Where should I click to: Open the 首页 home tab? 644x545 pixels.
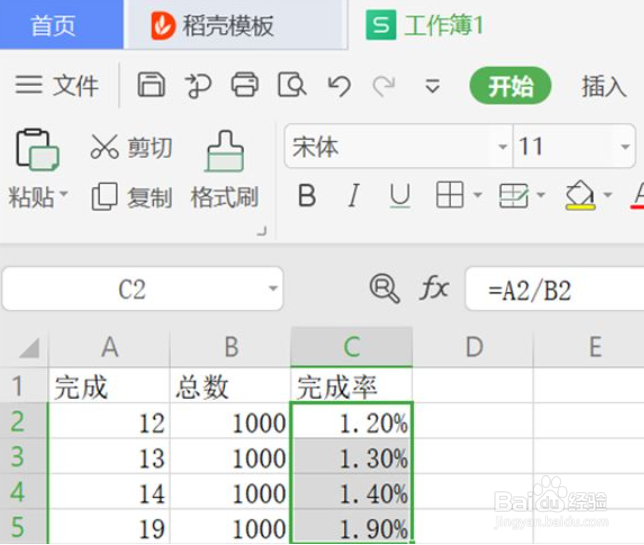coord(62,25)
